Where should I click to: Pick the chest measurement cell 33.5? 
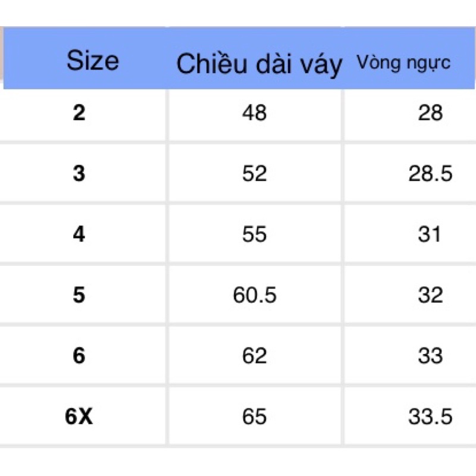[430, 416]
